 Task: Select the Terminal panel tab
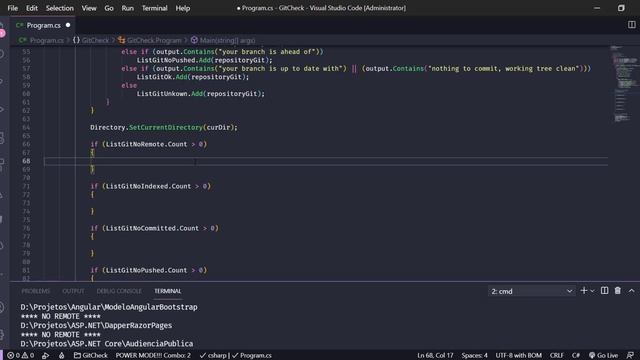click(168, 291)
